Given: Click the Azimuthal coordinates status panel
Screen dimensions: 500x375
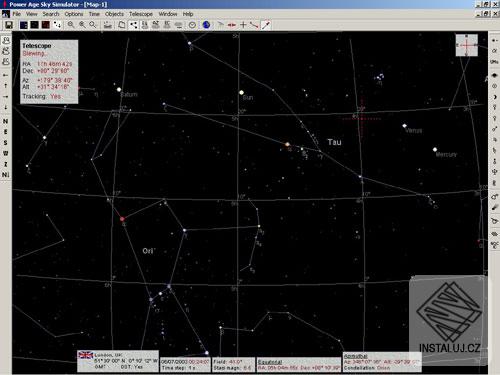Looking at the screenshot, I should 382,362.
